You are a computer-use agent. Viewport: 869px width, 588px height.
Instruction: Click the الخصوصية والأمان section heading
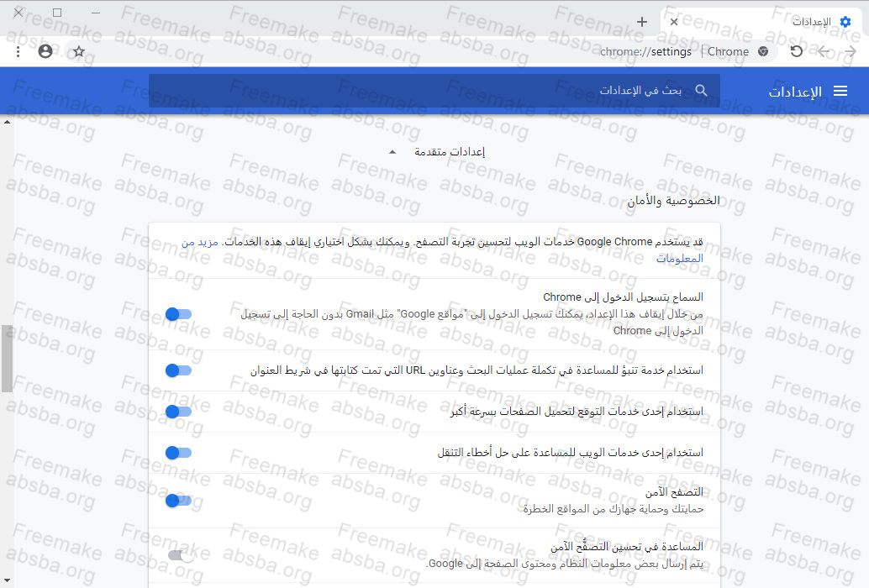click(673, 201)
